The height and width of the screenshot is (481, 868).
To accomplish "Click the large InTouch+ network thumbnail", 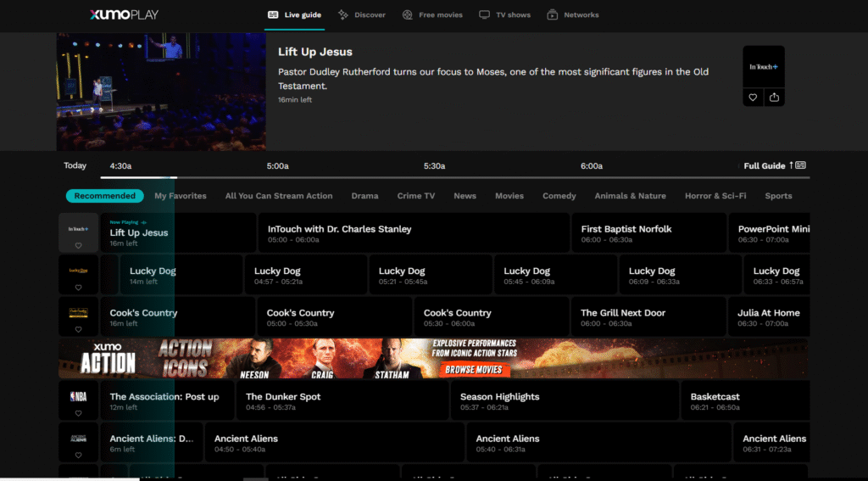I will 763,66.
